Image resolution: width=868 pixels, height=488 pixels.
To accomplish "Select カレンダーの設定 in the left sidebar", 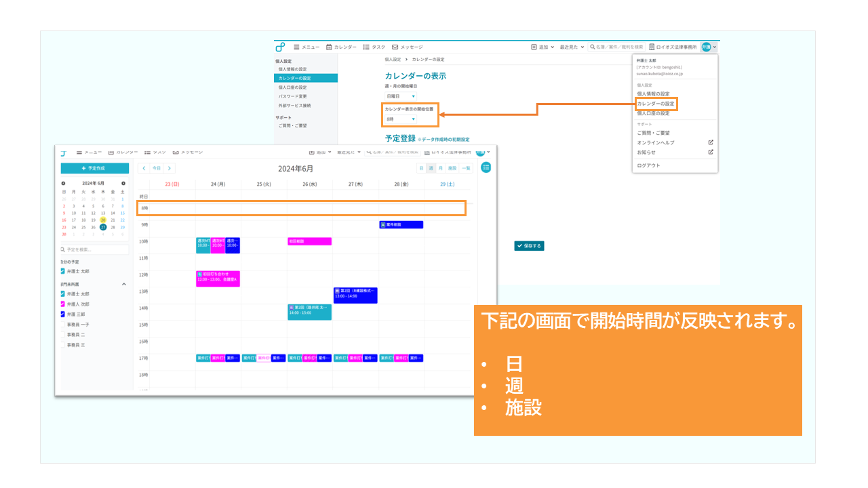I will (306, 79).
